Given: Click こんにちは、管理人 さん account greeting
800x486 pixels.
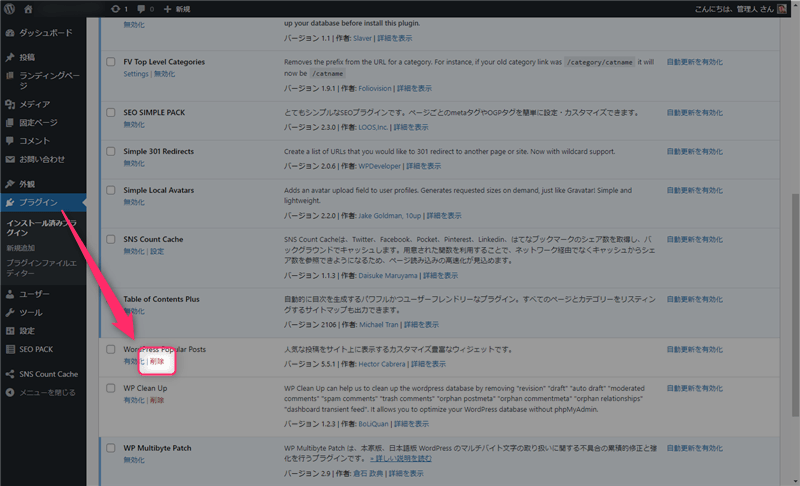Looking at the screenshot, I should 734,9.
